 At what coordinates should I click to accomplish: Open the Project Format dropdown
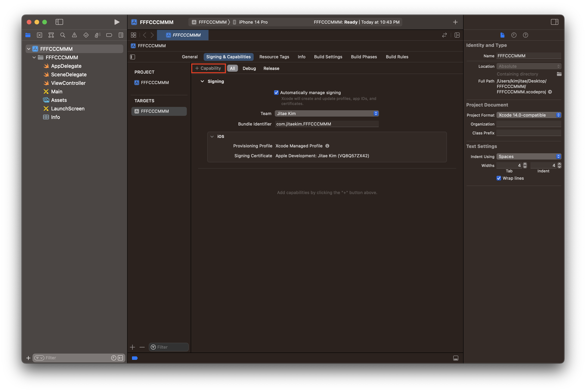[529, 115]
